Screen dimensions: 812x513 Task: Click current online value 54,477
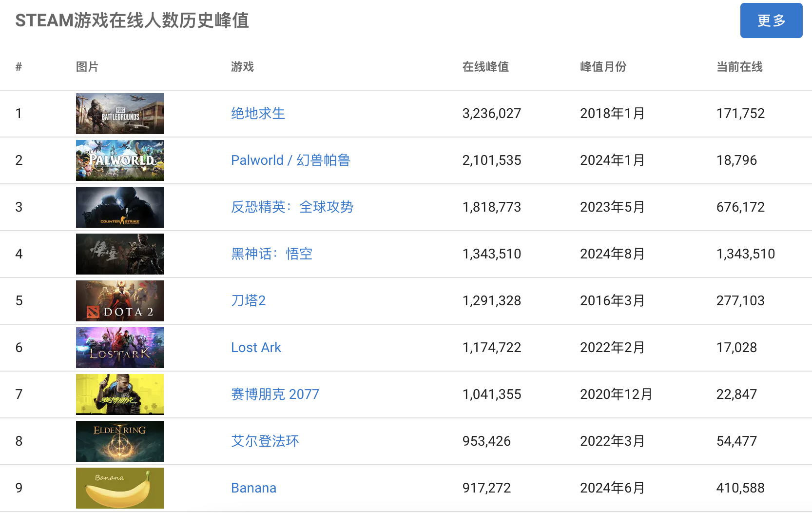[736, 441]
